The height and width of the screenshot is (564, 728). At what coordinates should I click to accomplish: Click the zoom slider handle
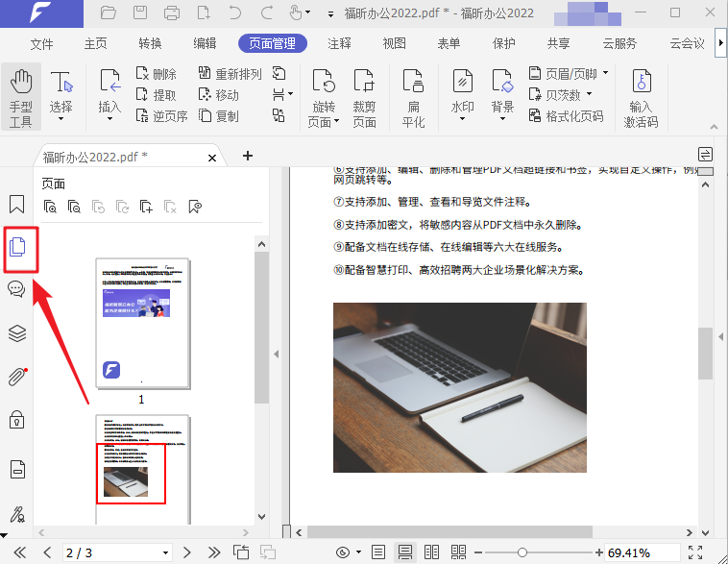coord(522,552)
